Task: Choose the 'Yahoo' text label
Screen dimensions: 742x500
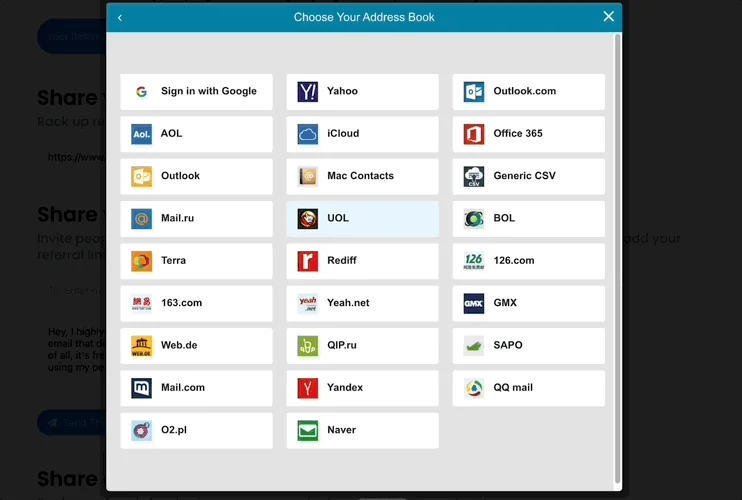Action: point(342,91)
